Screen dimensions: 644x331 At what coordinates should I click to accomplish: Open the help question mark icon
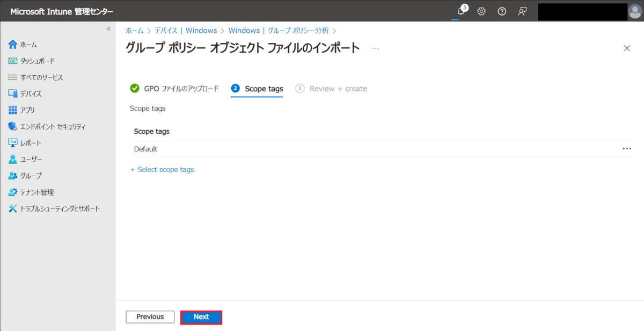502,11
